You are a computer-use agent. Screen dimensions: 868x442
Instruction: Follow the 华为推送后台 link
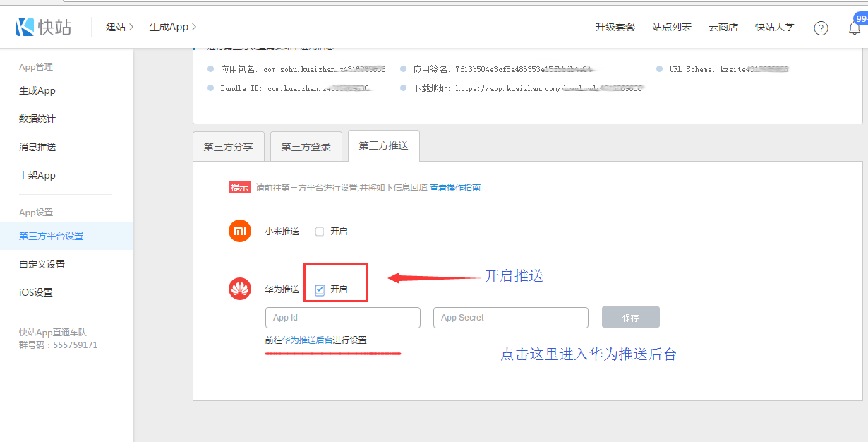(308, 340)
